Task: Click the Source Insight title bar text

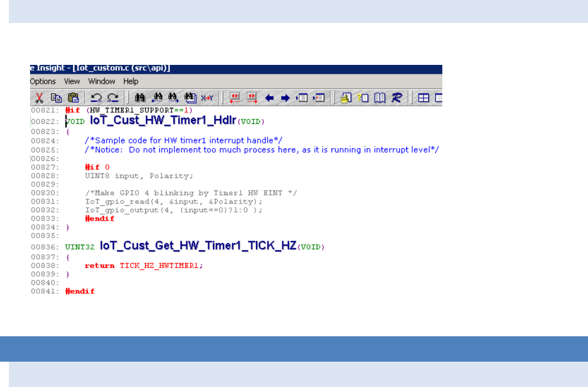Action: (x=100, y=68)
